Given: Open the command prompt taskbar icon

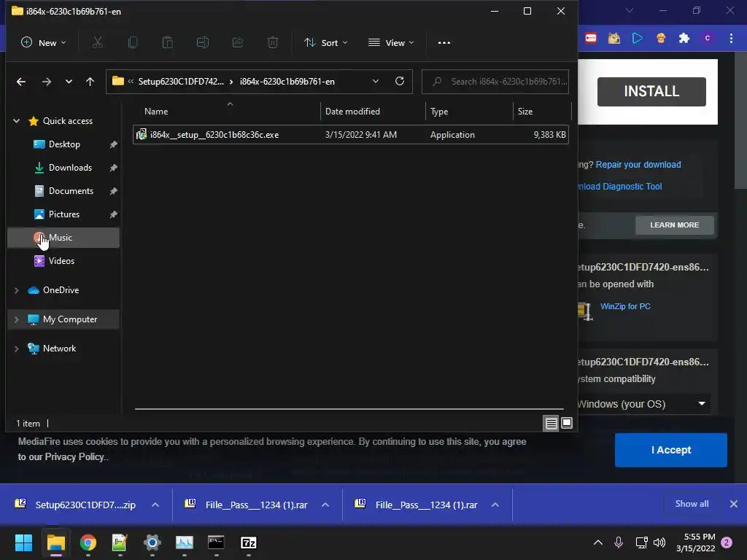Looking at the screenshot, I should click(x=216, y=542).
